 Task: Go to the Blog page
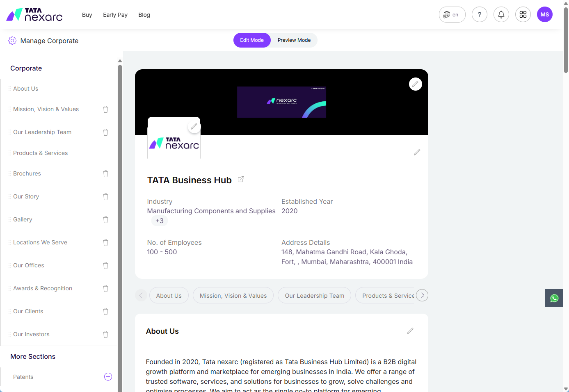144,15
